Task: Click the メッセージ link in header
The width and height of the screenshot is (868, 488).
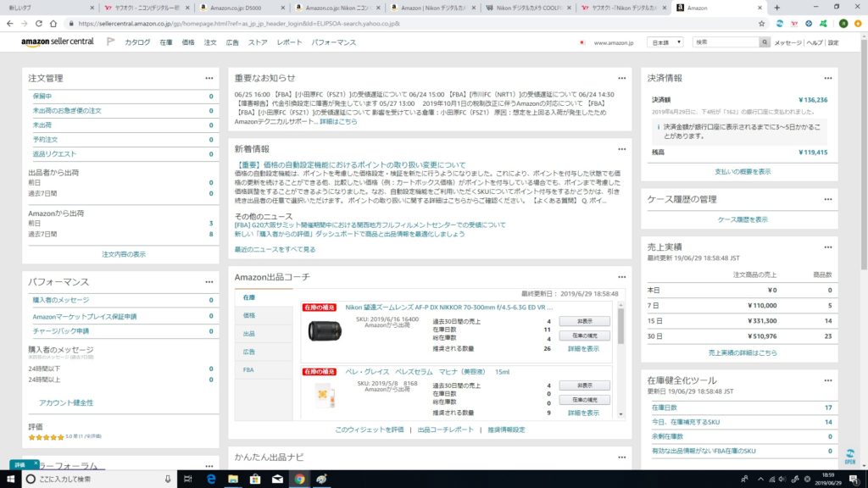Action: (x=787, y=42)
